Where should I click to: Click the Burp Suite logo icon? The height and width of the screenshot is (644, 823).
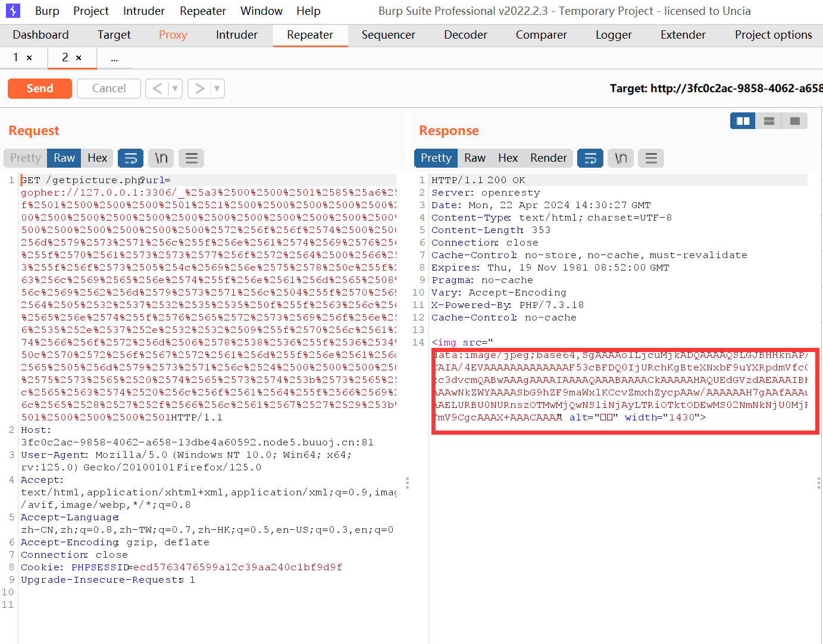tap(13, 11)
